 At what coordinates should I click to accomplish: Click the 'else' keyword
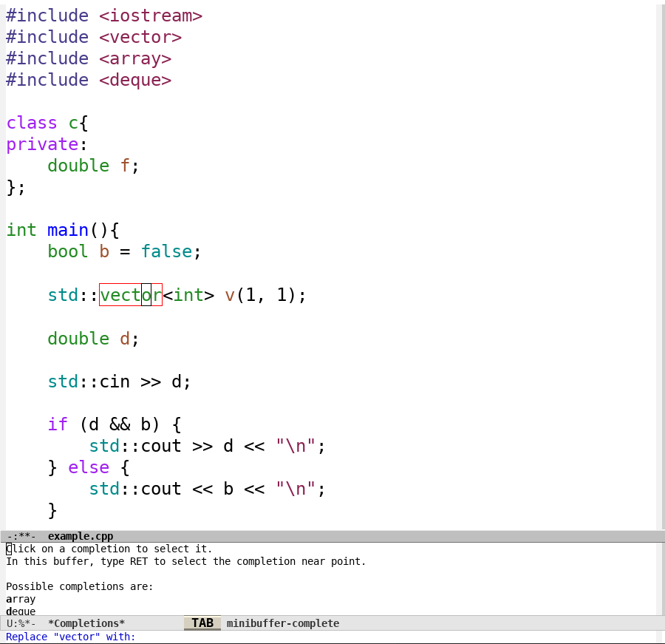(89, 467)
